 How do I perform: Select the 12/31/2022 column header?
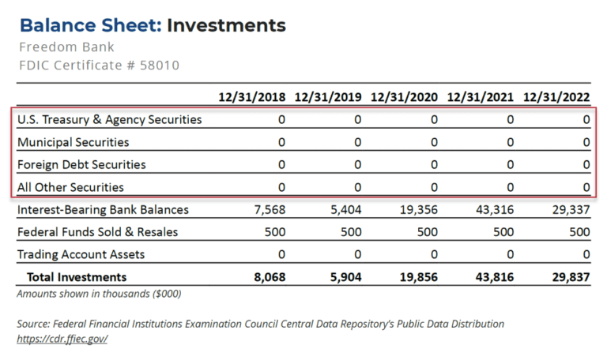pyautogui.click(x=556, y=97)
